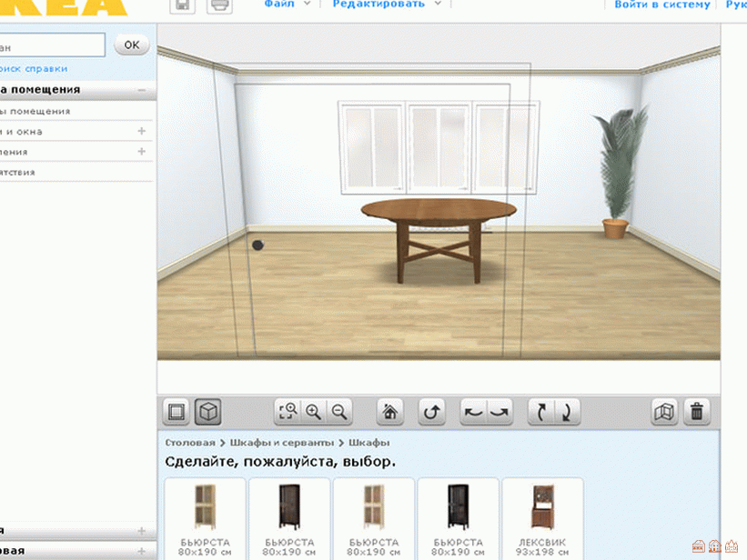Reset to the home view

coord(390,412)
